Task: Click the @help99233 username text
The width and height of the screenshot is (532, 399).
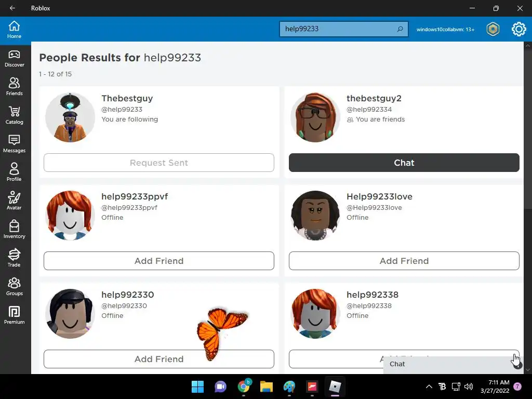Action: point(122,109)
